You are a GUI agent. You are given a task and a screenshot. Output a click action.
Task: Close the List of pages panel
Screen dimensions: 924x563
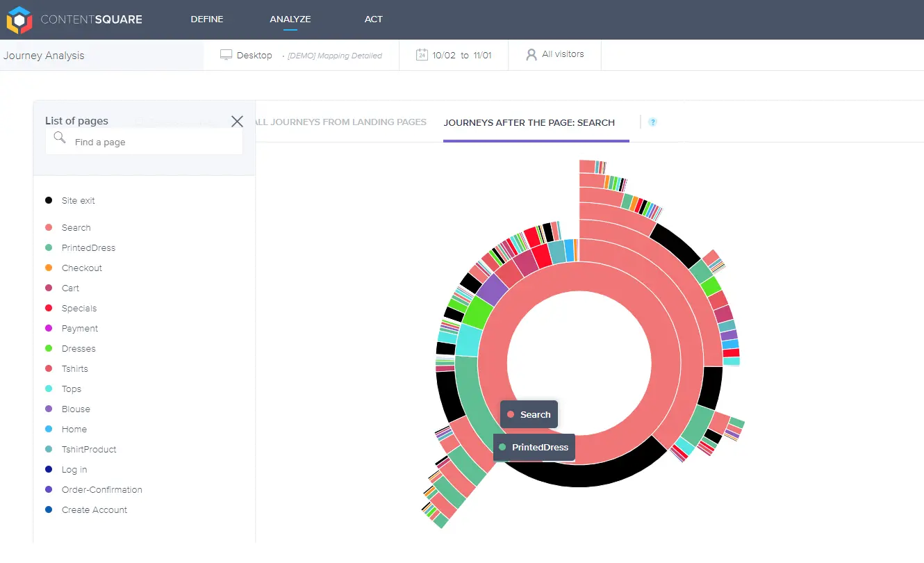coord(237,121)
